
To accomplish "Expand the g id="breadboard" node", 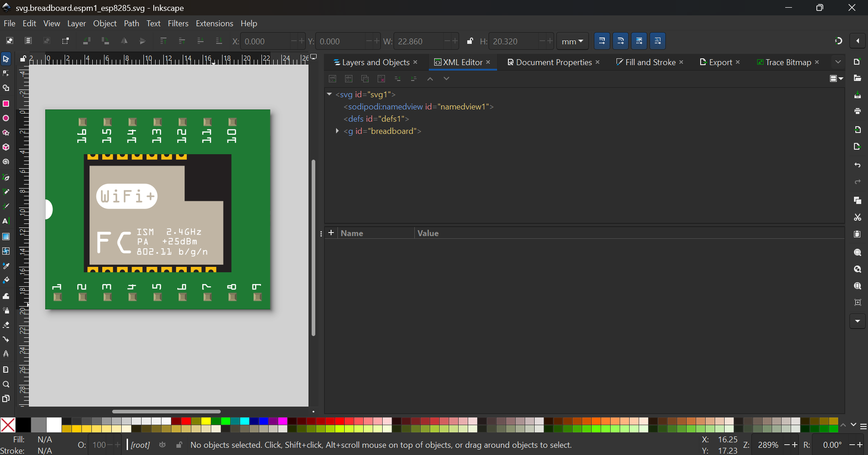I will click(337, 131).
